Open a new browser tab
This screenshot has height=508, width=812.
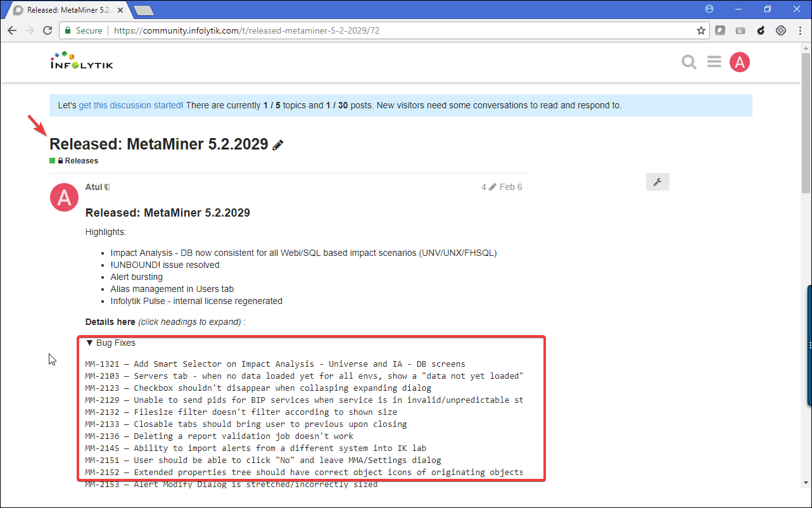point(144,10)
